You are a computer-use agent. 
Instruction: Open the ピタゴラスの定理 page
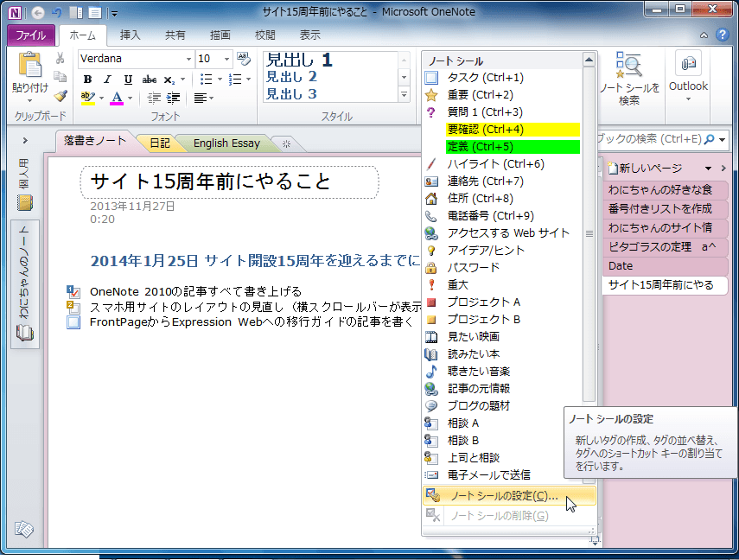coord(665,247)
